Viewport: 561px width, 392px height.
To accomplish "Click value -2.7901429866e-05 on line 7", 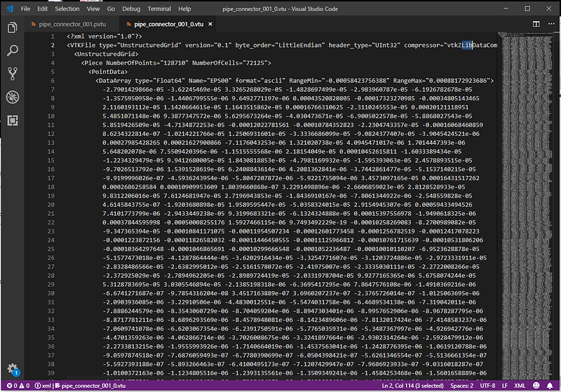I will (x=133, y=90).
